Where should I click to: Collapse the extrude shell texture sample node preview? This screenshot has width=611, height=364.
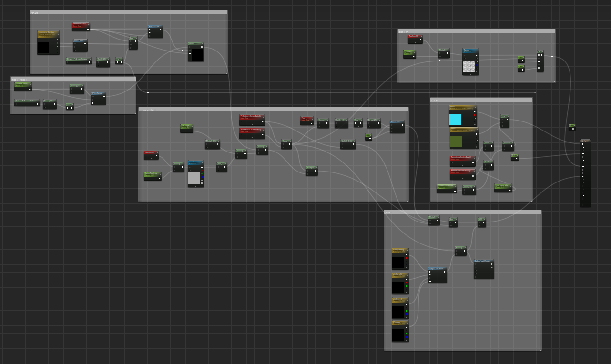(x=195, y=186)
